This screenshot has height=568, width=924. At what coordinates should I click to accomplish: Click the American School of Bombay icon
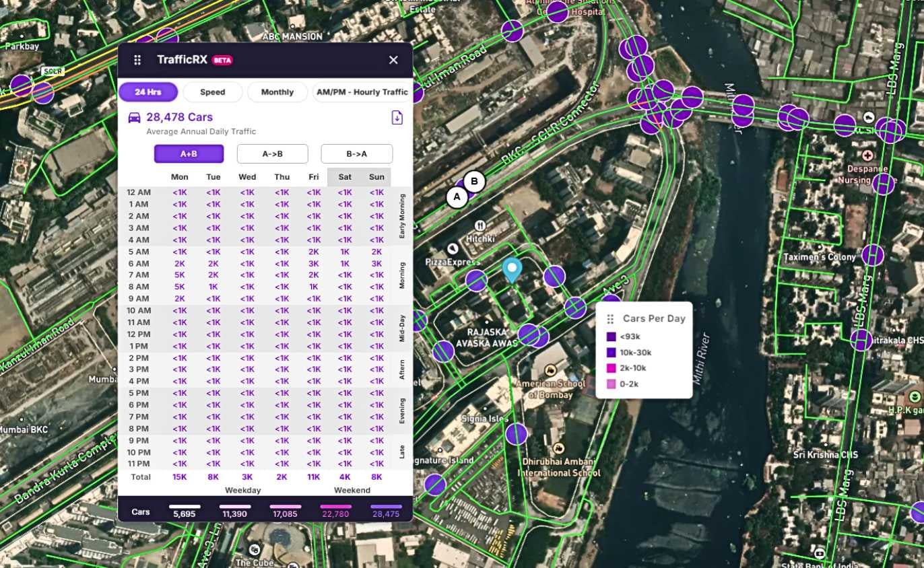pos(550,371)
